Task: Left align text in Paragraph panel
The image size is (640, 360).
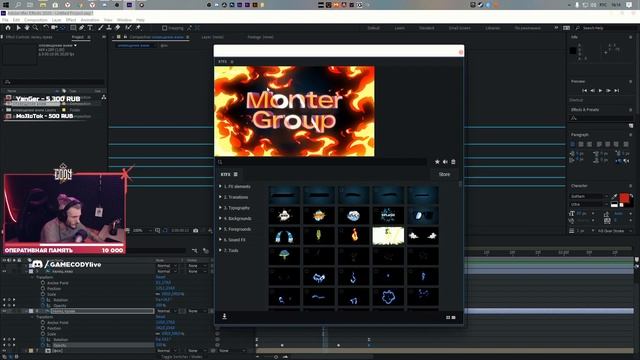Action: pyautogui.click(x=572, y=144)
